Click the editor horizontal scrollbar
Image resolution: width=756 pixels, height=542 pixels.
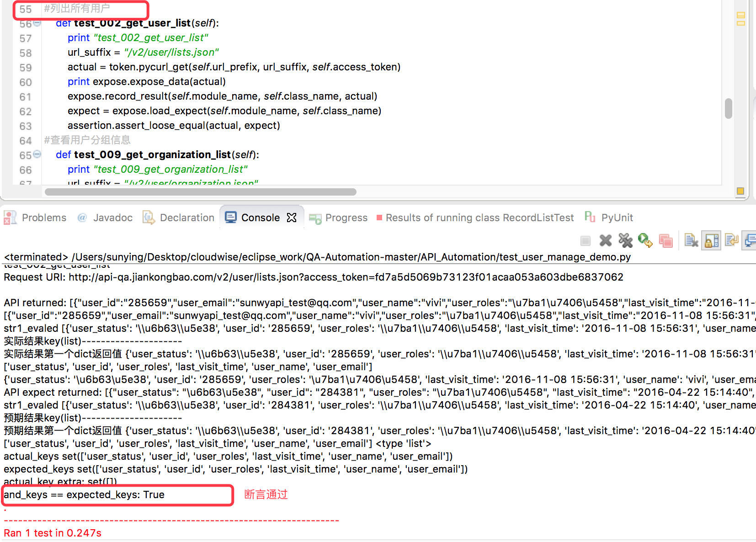[200, 192]
